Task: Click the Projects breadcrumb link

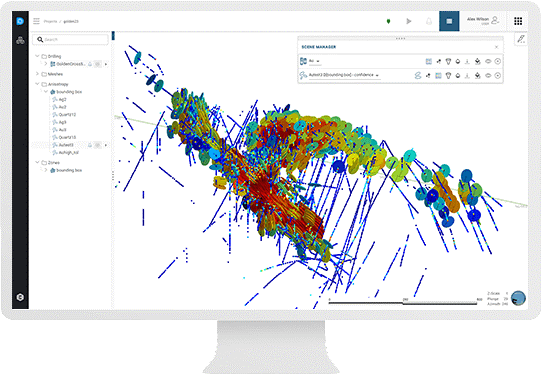Action: click(x=50, y=21)
